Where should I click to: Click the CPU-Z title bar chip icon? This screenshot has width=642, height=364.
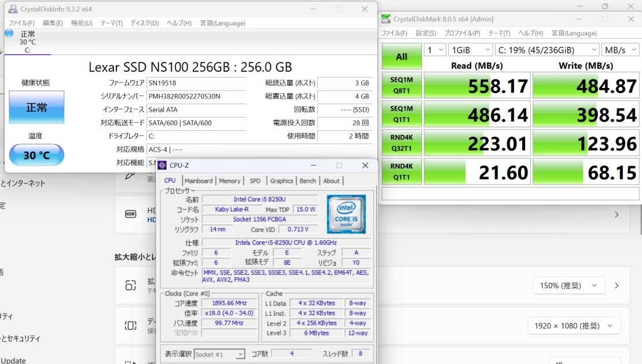point(162,166)
